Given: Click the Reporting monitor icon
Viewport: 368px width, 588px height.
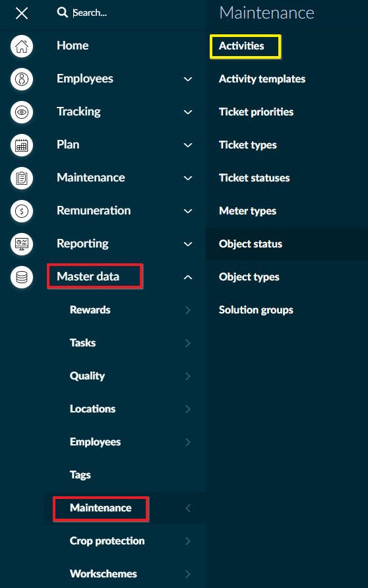Looking at the screenshot, I should coord(22,244).
